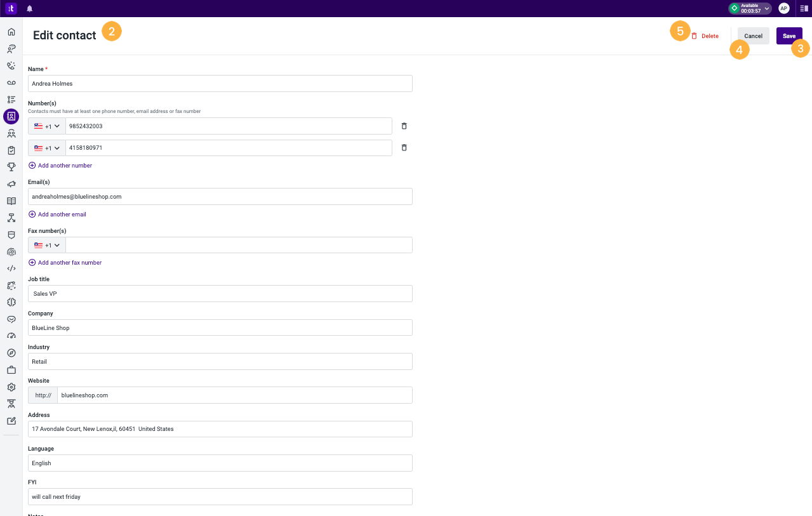Screen dimensions: 812x516
Task: Open the AP profile avatar menu
Action: click(x=783, y=8)
